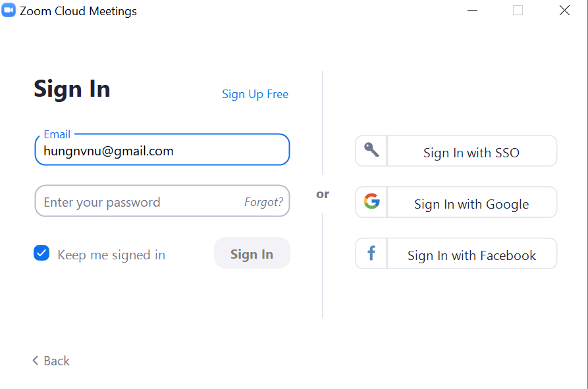The image size is (588, 389).
Task: Click the Enter your password field
Action: tap(138, 202)
